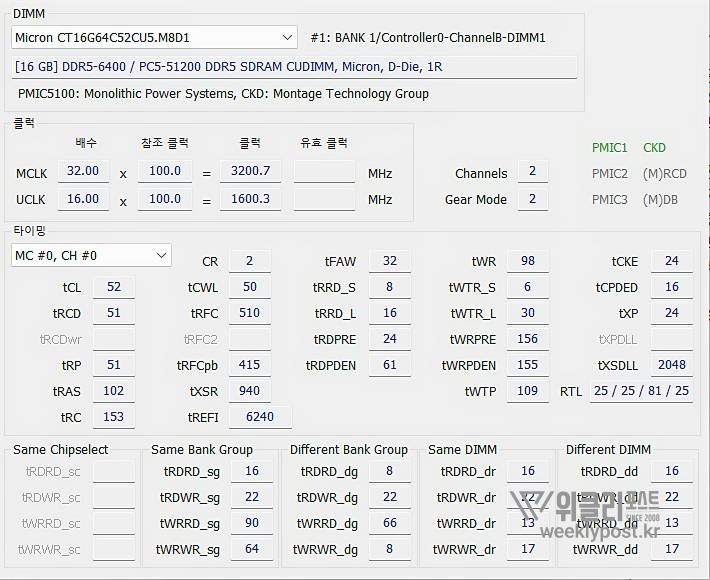Open the DIMM module selection dropdown

coord(155,38)
